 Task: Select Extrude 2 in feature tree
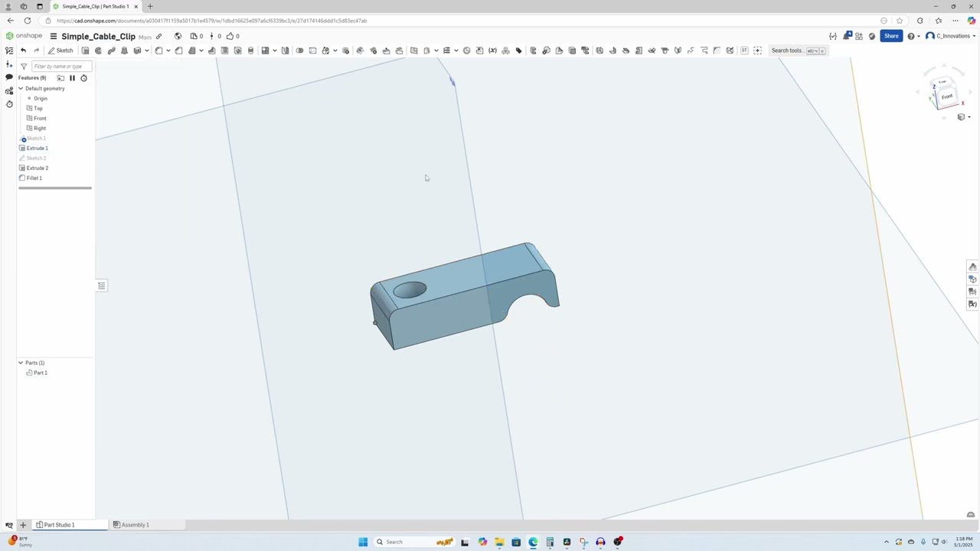coord(37,168)
